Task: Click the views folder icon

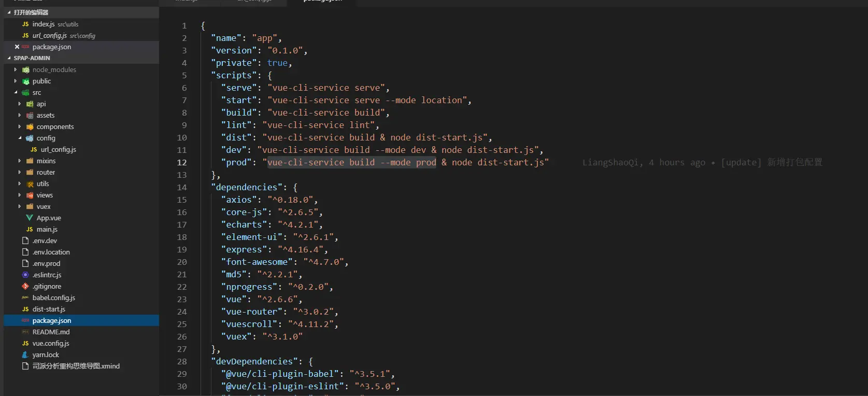Action: coord(30,195)
